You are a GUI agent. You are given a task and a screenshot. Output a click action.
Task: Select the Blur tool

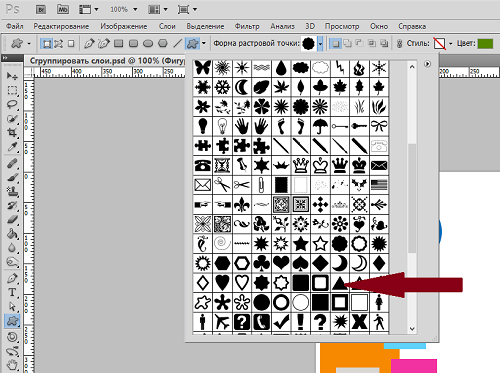pyautogui.click(x=12, y=248)
